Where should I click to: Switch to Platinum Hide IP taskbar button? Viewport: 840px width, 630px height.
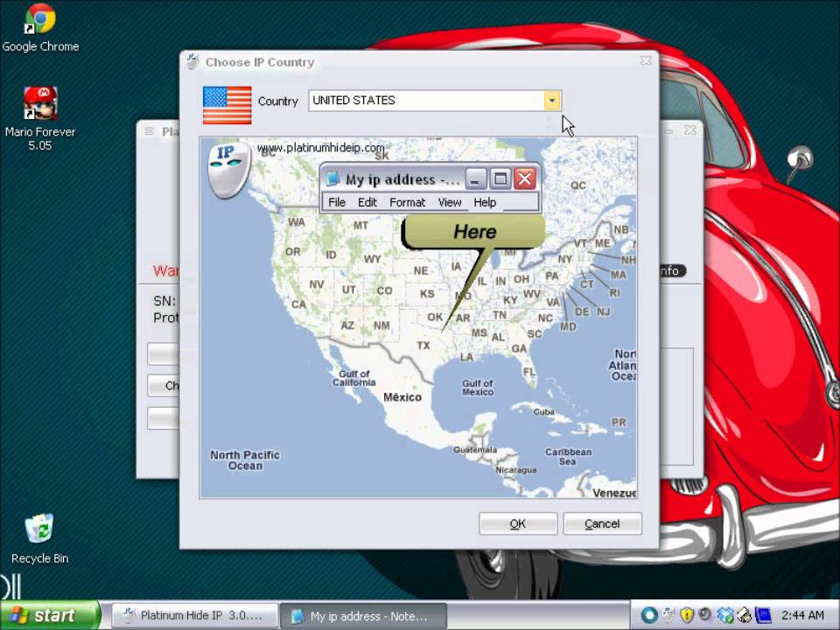pos(194,615)
